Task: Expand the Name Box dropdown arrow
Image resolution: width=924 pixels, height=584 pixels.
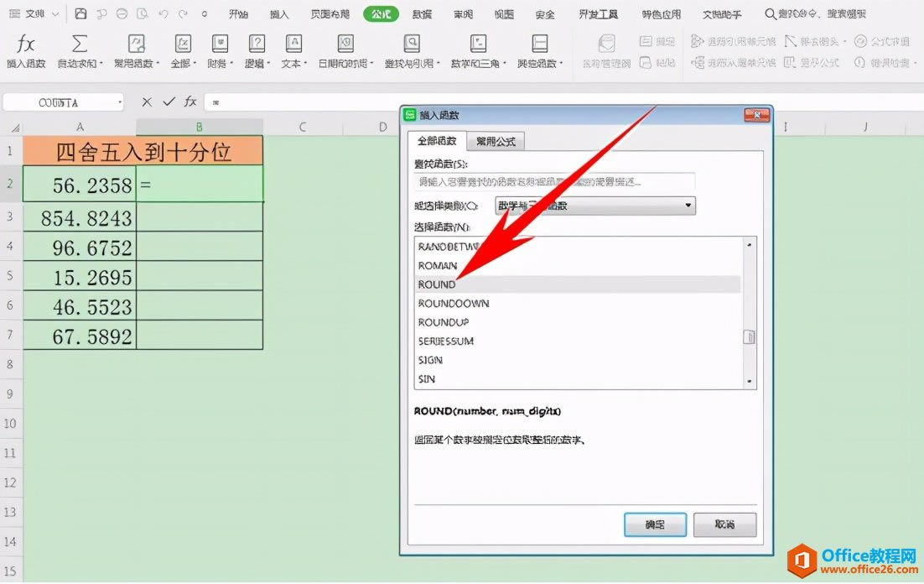Action: 120,102
